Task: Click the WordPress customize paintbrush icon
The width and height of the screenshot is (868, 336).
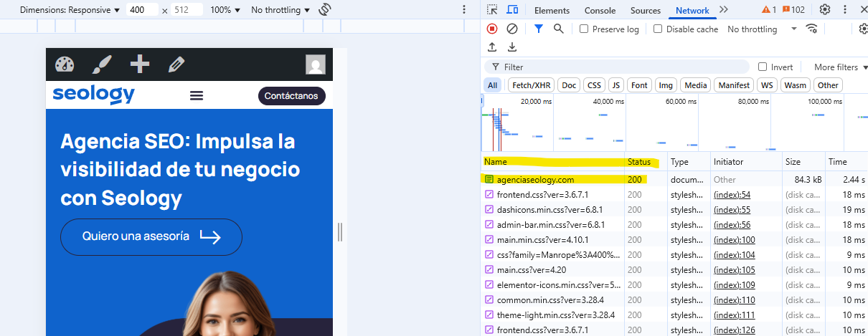Action: (102, 64)
